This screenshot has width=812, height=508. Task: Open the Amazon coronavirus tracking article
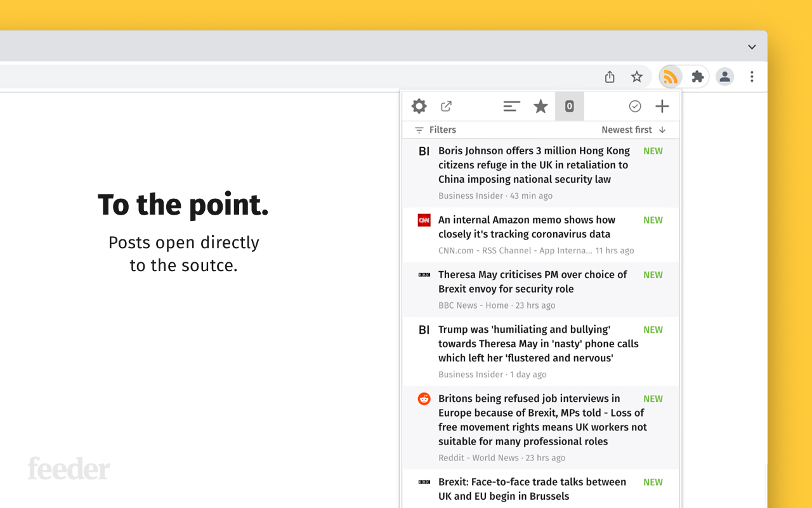[527, 227]
